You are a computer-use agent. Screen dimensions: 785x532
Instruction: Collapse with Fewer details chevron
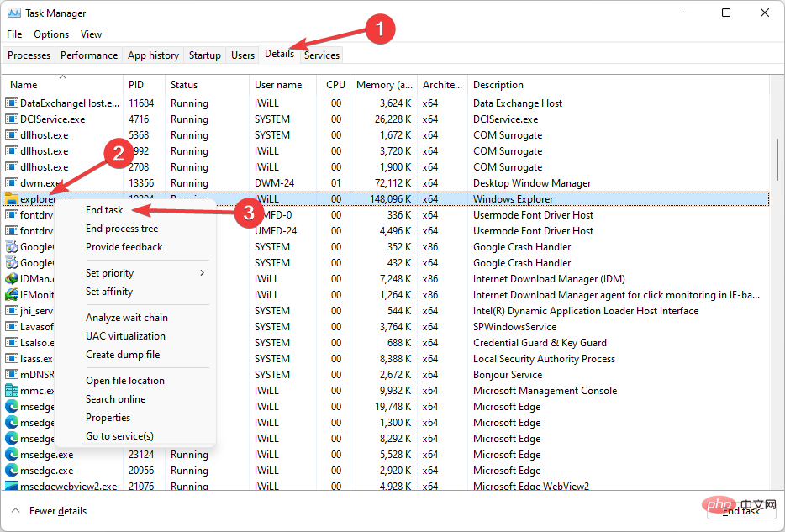15,511
